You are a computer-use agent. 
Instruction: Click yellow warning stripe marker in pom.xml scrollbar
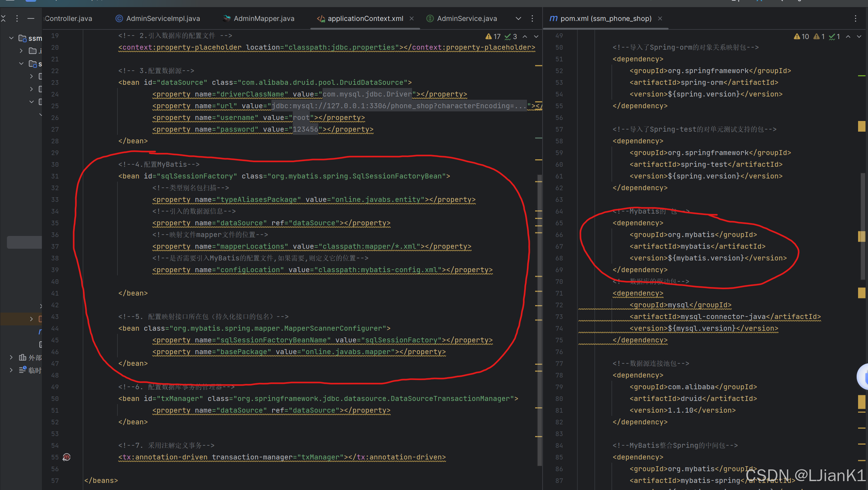[862, 126]
